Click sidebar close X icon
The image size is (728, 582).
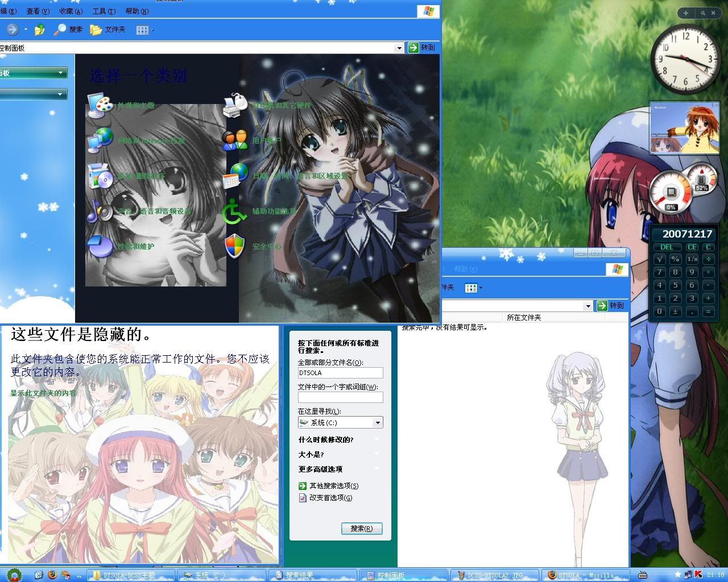(x=713, y=13)
